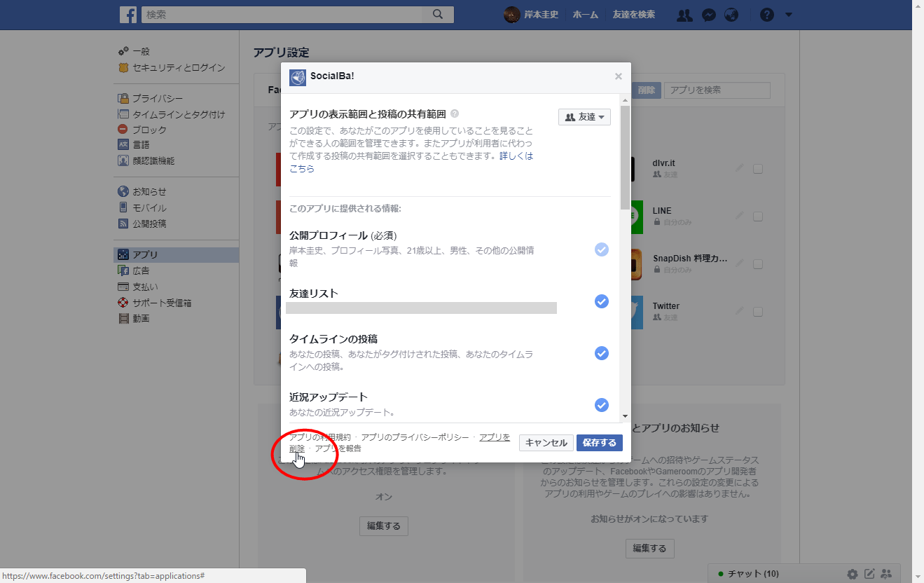Click the 顔認識機能 icon in sidebar
Image resolution: width=924 pixels, height=583 pixels.
[x=123, y=160]
